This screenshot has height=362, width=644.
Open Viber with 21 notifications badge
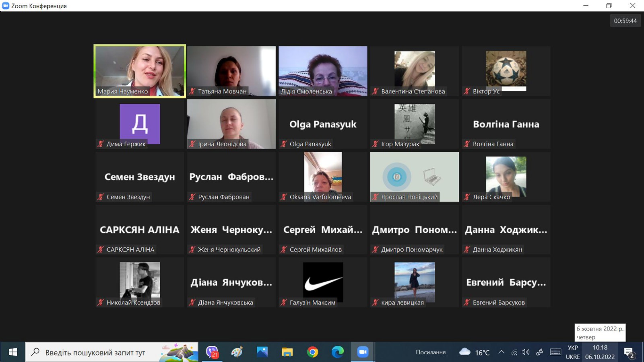(x=212, y=352)
